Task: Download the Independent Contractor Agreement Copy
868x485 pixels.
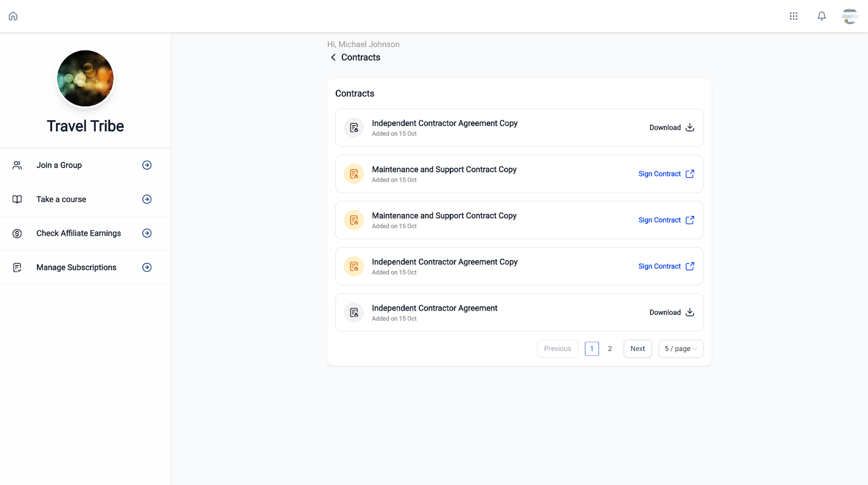Action: point(672,128)
